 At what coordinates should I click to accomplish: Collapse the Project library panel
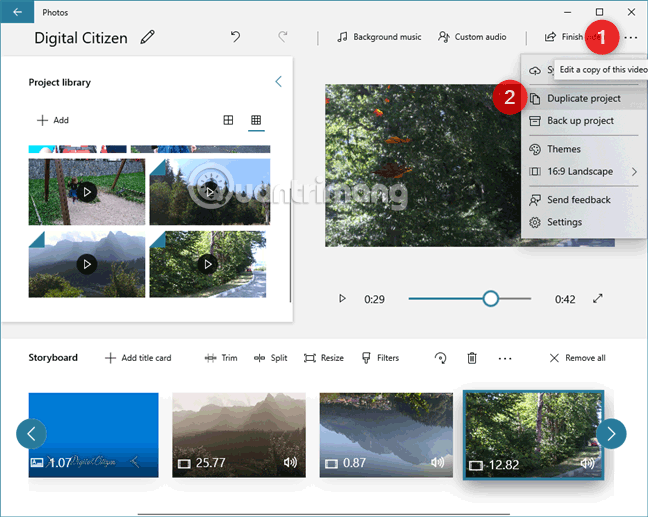click(x=279, y=81)
